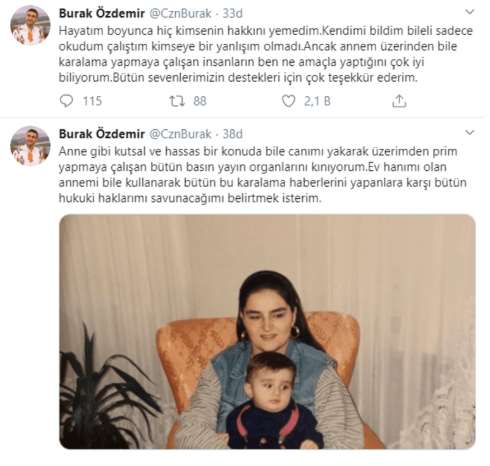Open second tweet's options chevron menu
This screenshot has width=490, height=466.
coord(469,133)
